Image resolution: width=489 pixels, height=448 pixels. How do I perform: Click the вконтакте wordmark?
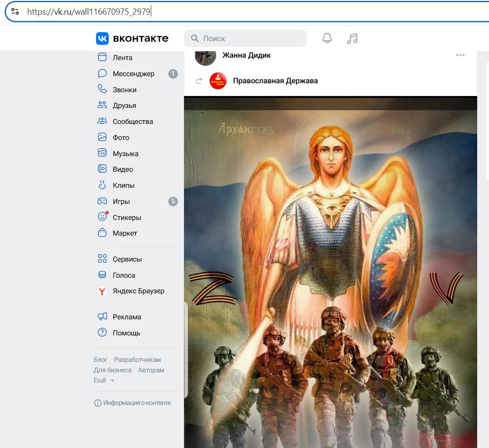click(140, 38)
